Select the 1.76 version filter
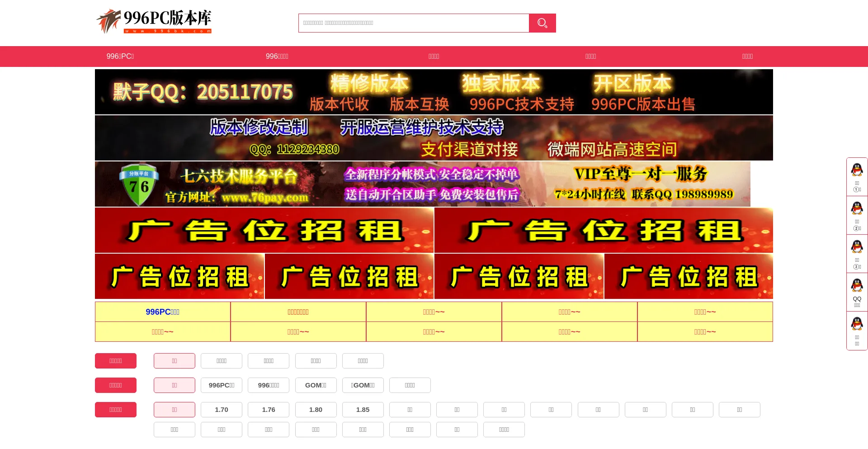 click(269, 410)
